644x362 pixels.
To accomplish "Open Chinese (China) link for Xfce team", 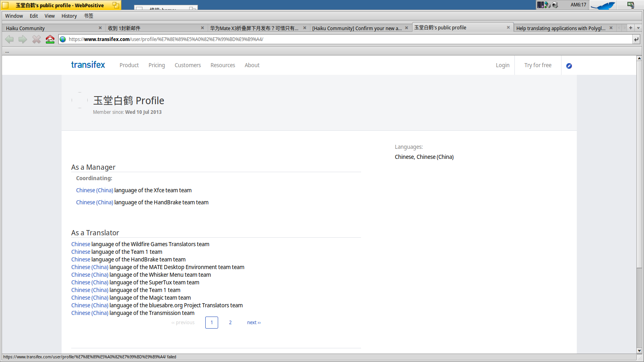I will 95,190.
